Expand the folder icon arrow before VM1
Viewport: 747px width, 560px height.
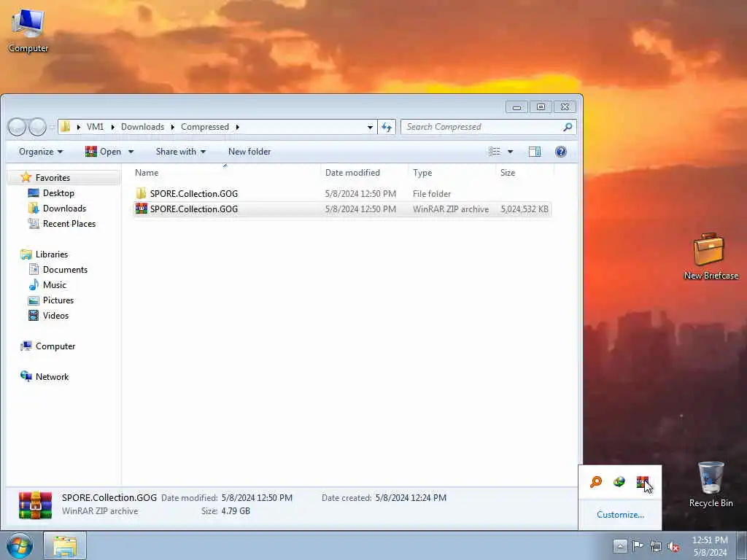[78, 127]
